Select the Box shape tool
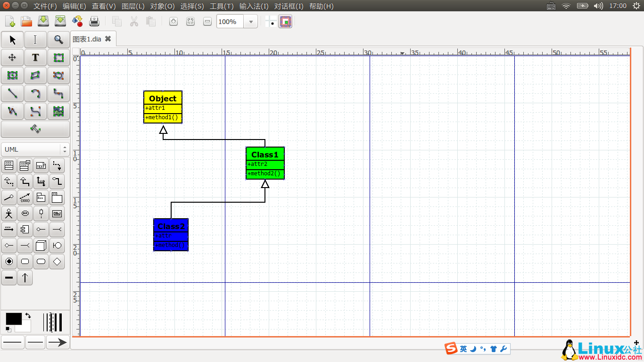 click(58, 58)
